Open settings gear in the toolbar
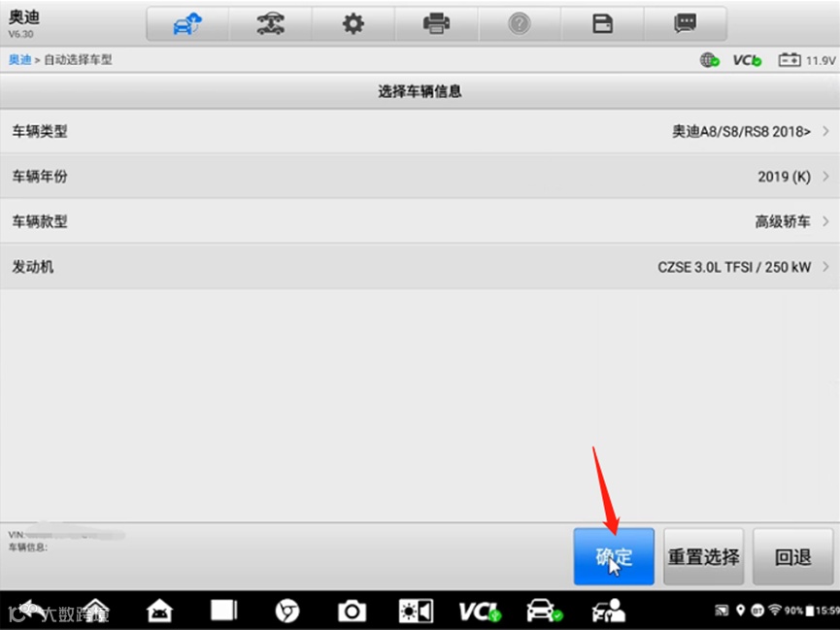The width and height of the screenshot is (840, 630). [x=353, y=24]
